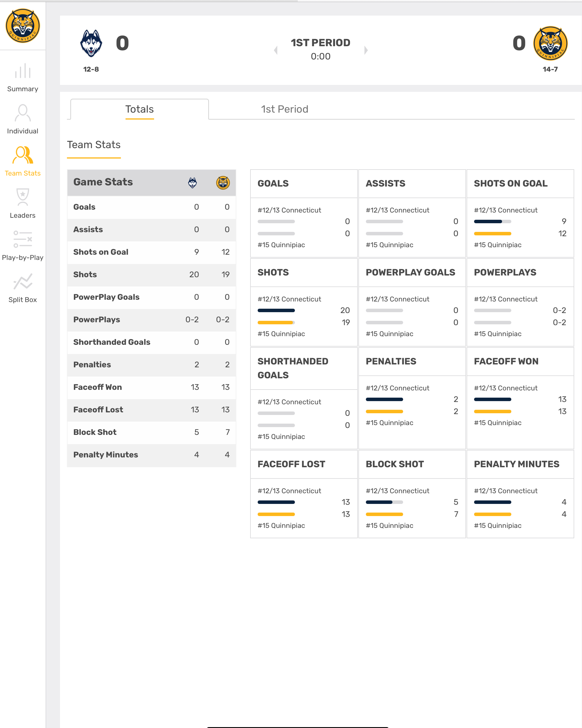Click the Quinnipiac logo in the scoreboard

pyautogui.click(x=550, y=43)
